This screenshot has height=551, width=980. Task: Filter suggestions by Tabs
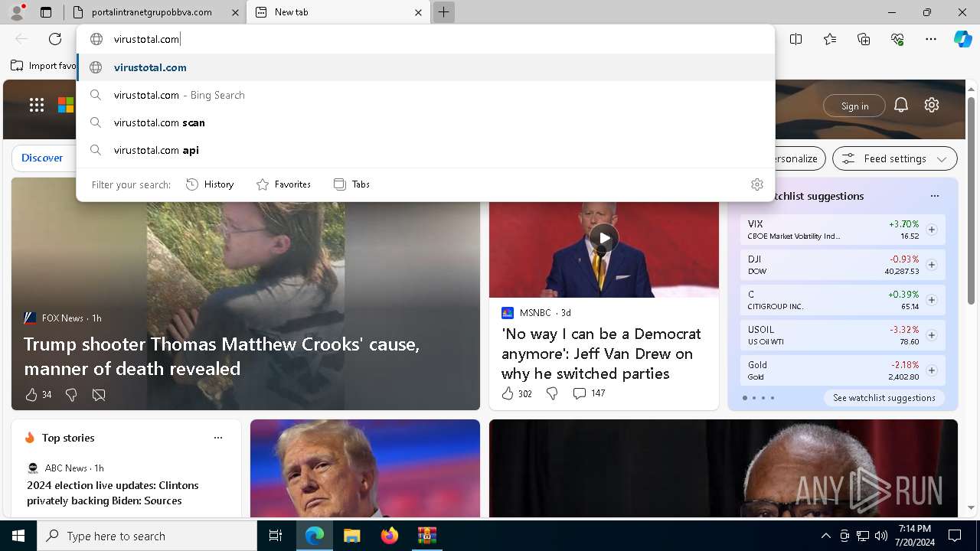pyautogui.click(x=352, y=184)
